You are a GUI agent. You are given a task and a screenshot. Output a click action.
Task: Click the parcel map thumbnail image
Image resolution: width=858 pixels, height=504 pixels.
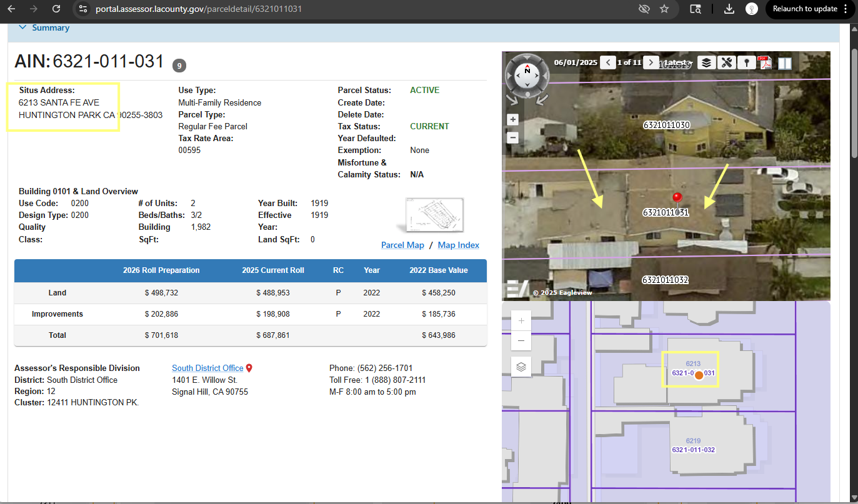[434, 215]
